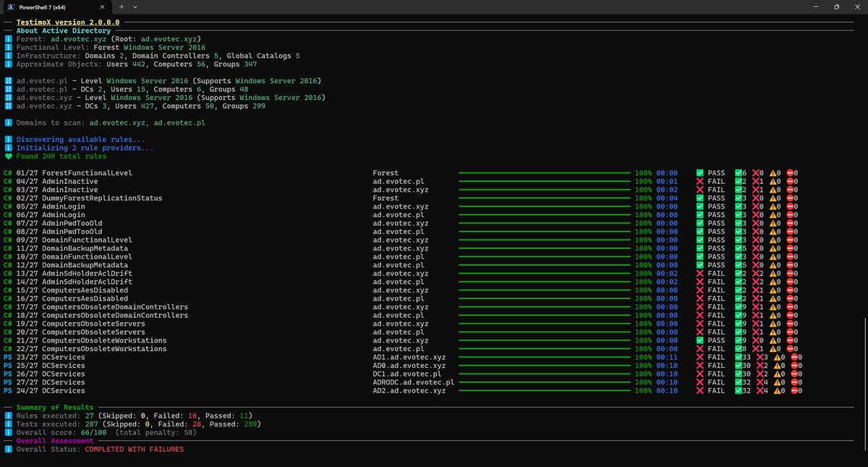The image size is (868, 467).
Task: Click FAIL text in 16/27 ComputersAesDisabled row
Action: tap(716, 299)
